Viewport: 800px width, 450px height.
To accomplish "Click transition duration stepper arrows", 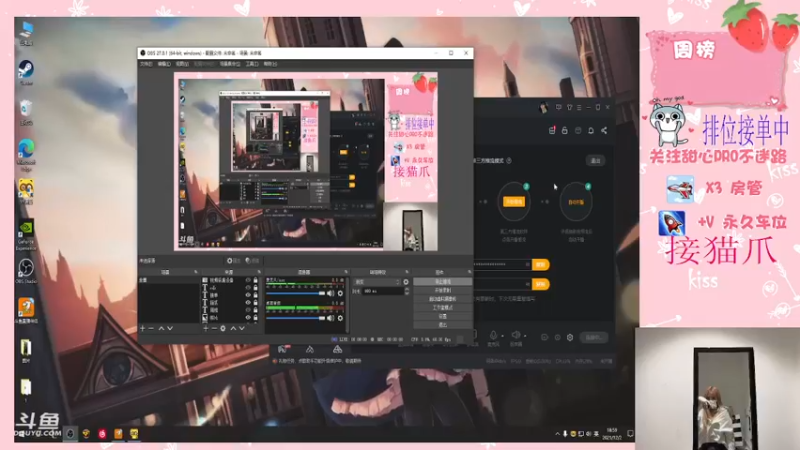I will pos(407,291).
